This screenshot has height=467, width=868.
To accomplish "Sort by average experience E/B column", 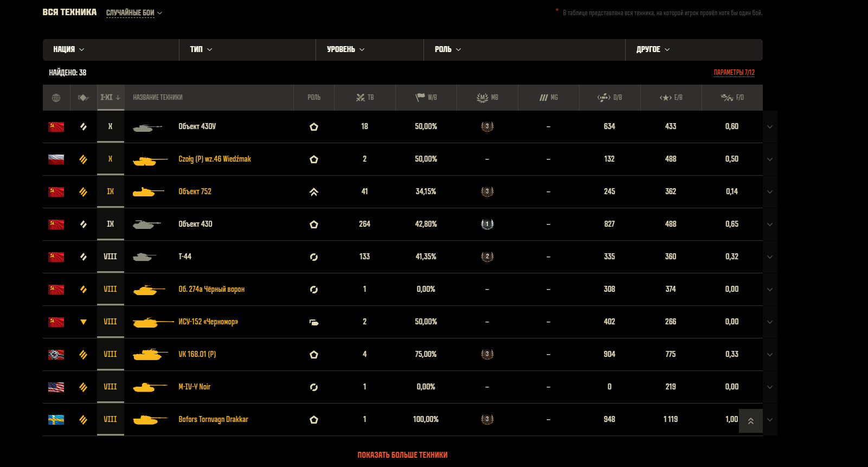I will click(x=671, y=98).
